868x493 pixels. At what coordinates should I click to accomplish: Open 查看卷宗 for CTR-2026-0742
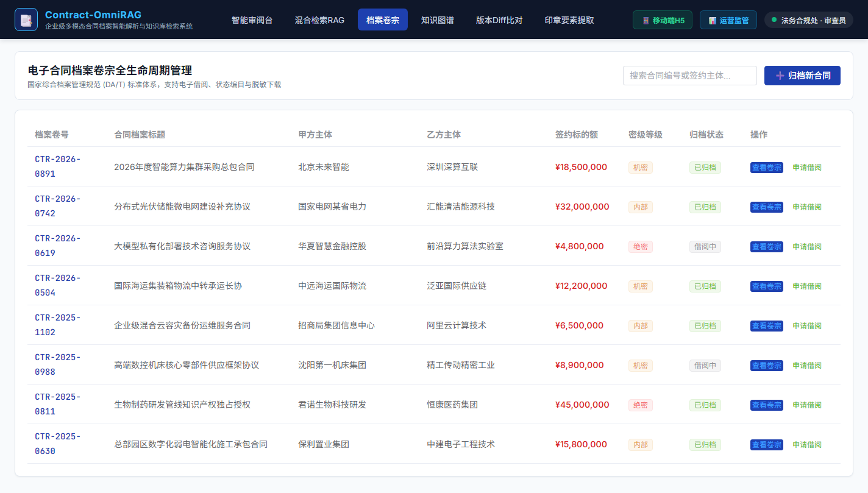pos(766,207)
